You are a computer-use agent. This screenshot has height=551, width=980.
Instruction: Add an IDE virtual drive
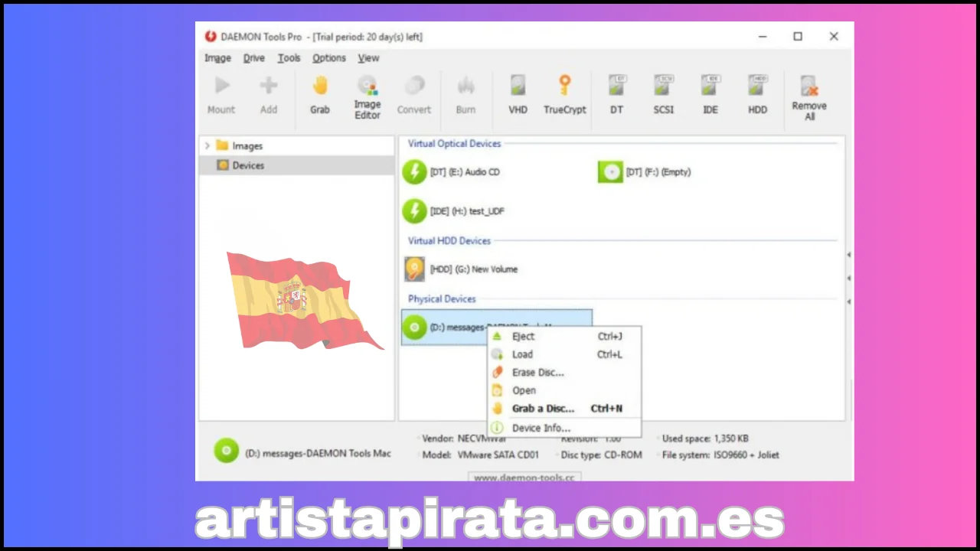[710, 95]
